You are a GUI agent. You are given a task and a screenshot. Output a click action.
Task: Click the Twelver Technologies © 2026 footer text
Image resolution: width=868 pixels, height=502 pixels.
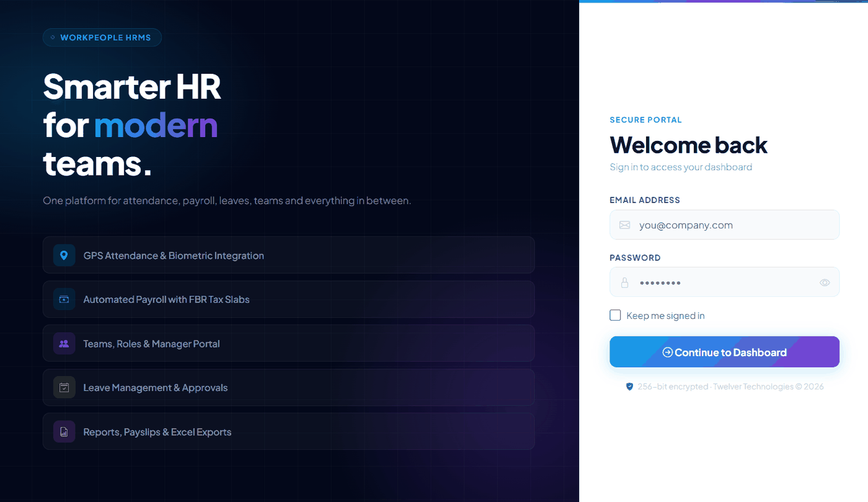pyautogui.click(x=768, y=387)
